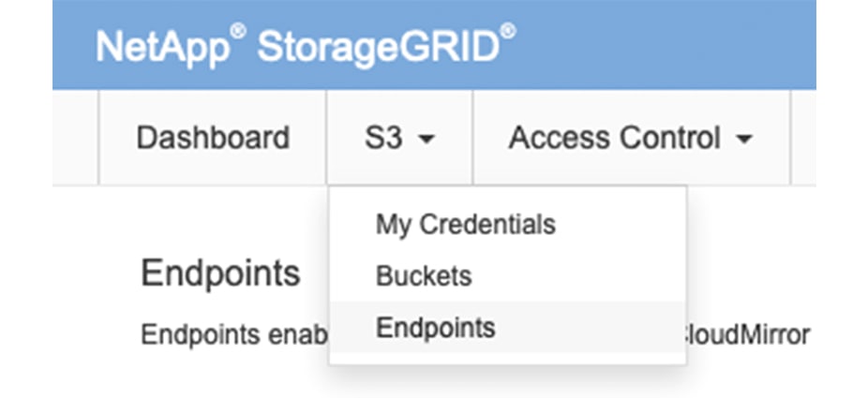
Task: Click the S3 caret arrow
Action: click(427, 140)
